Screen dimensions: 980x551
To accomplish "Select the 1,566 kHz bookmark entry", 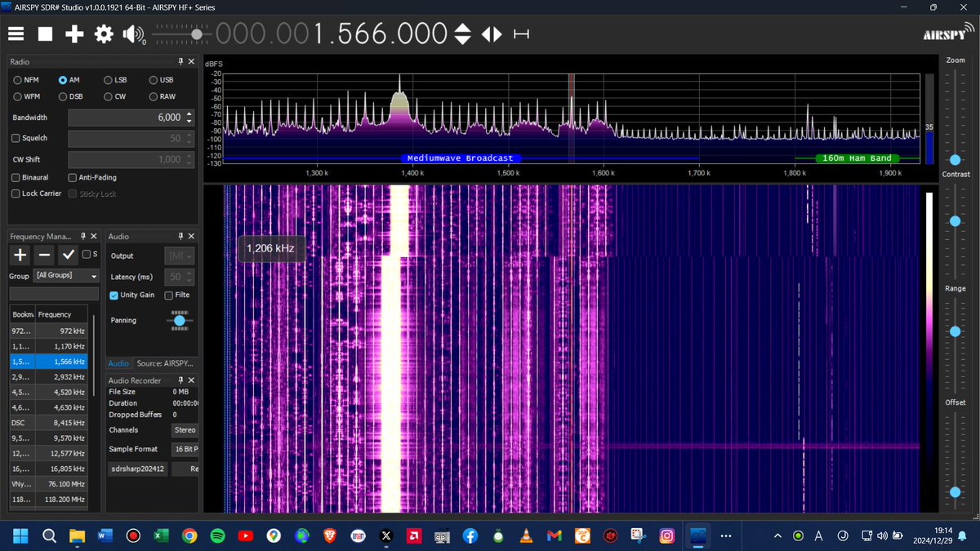I will click(49, 361).
